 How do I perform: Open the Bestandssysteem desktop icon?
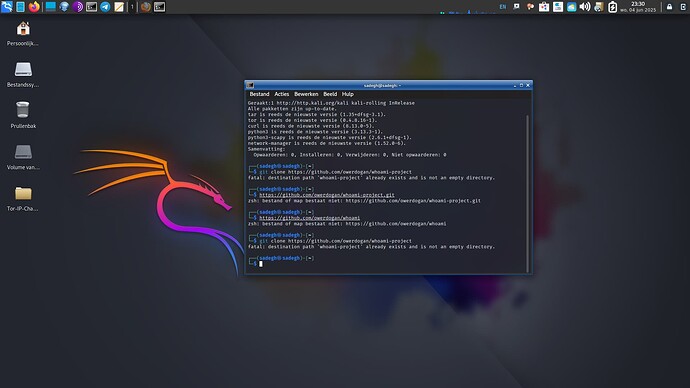(x=23, y=75)
